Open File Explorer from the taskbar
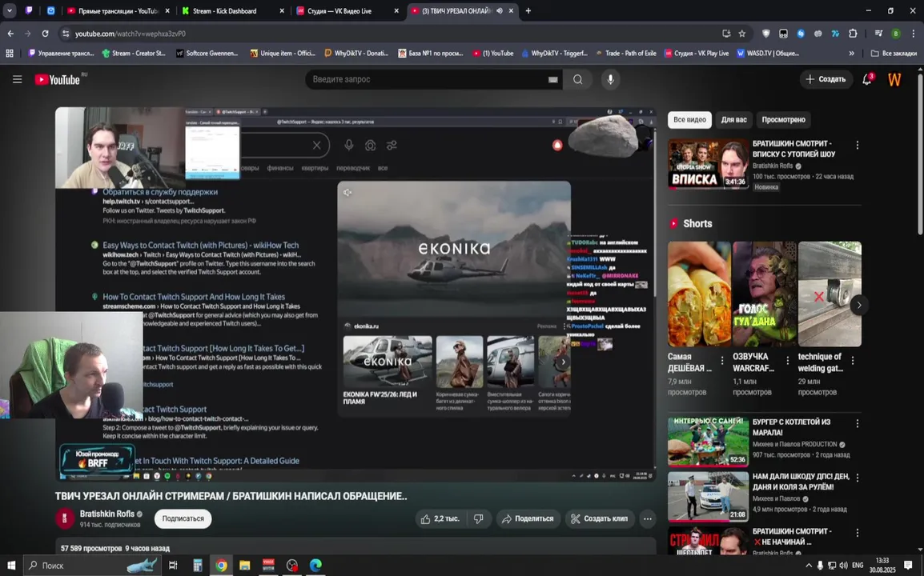The image size is (924, 576). click(244, 566)
